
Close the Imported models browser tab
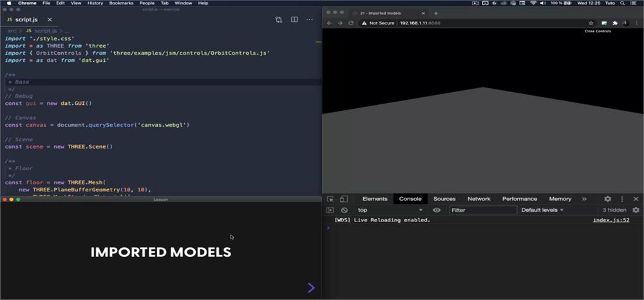point(423,13)
